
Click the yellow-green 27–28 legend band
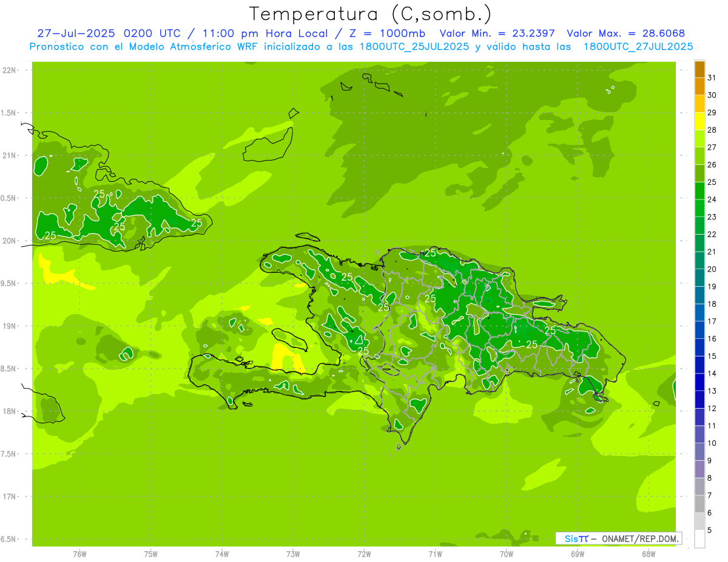(x=699, y=139)
